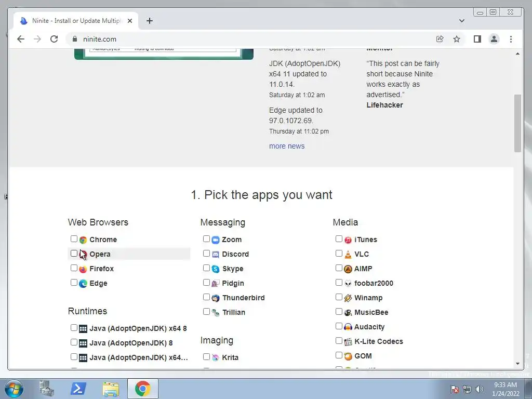This screenshot has height=399, width=532.
Task: Tick the Krita checkbox
Action: [x=206, y=357]
